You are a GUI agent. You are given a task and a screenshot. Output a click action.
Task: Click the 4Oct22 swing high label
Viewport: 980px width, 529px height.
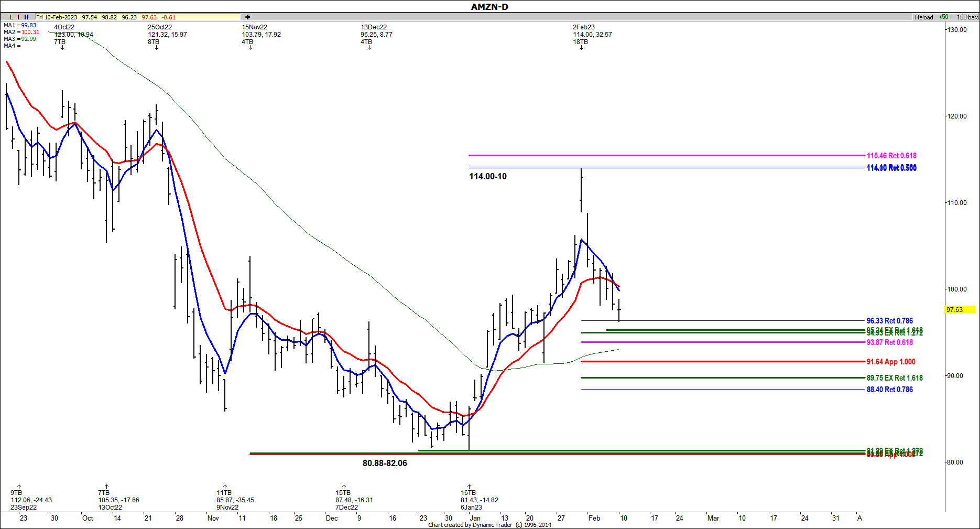[x=64, y=27]
